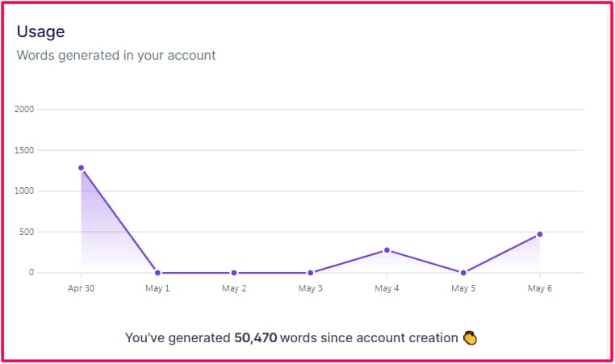Select the "May 2" x-axis label

pyautogui.click(x=234, y=288)
